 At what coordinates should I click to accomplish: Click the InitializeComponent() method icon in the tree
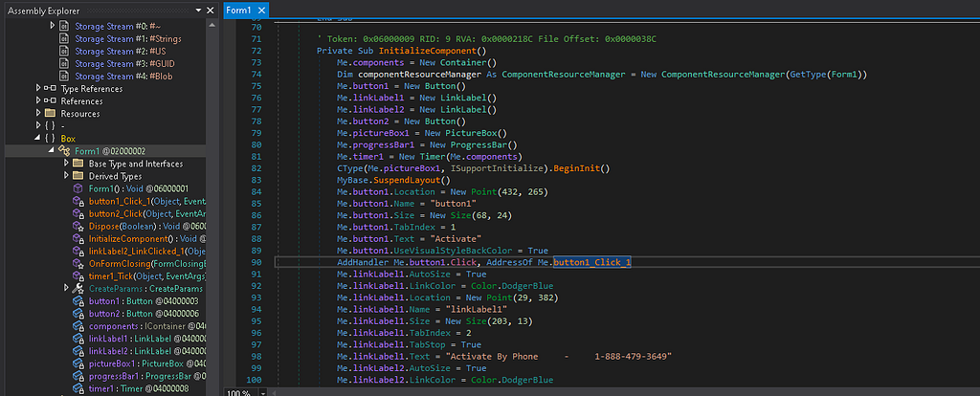tap(78, 238)
